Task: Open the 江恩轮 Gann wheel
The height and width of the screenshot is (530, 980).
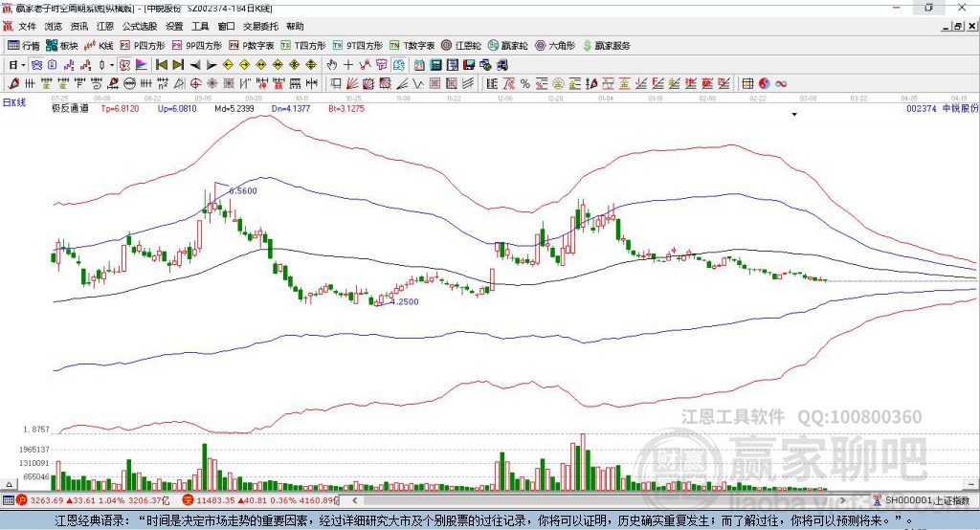Action: tap(461, 46)
